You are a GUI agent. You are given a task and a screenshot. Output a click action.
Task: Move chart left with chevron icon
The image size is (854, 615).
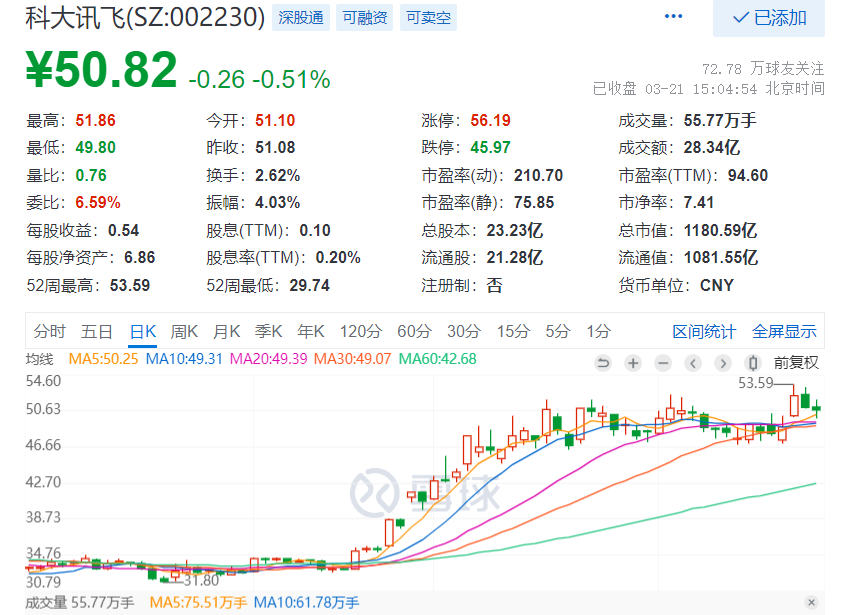coord(693,363)
